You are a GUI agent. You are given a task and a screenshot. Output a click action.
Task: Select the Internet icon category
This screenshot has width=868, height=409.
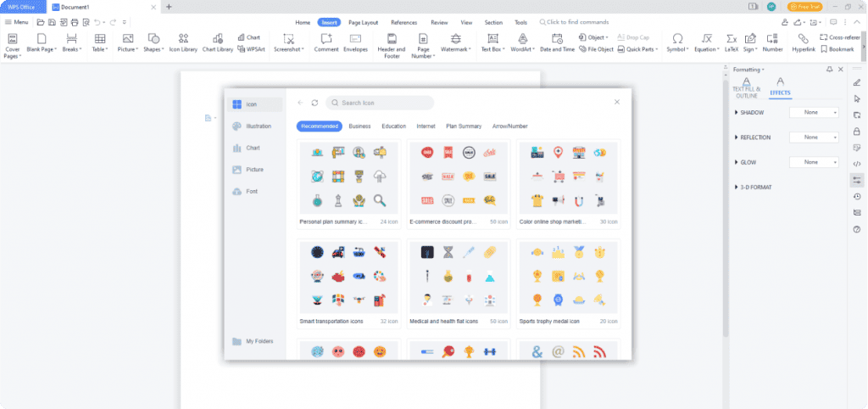tap(426, 126)
